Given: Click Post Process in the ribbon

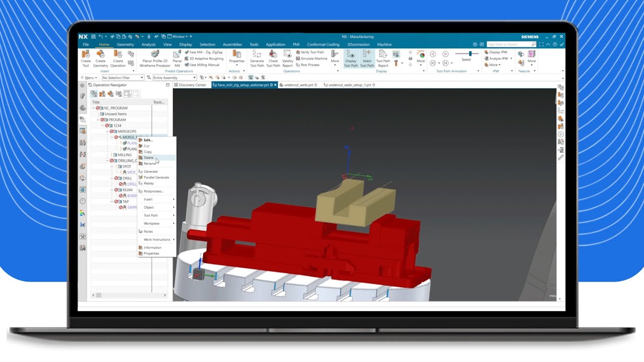Looking at the screenshot, I should click(x=307, y=65).
